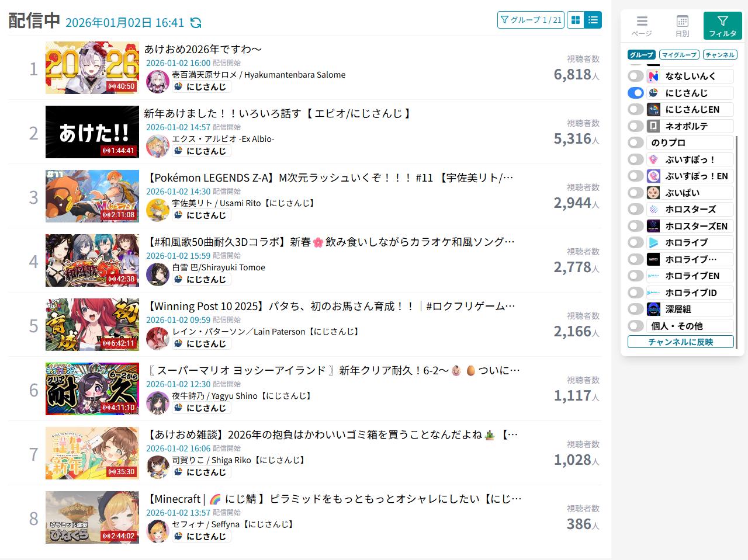The width and height of the screenshot is (748, 560).
Task: Select the マイグループ filter tab
Action: click(x=679, y=55)
